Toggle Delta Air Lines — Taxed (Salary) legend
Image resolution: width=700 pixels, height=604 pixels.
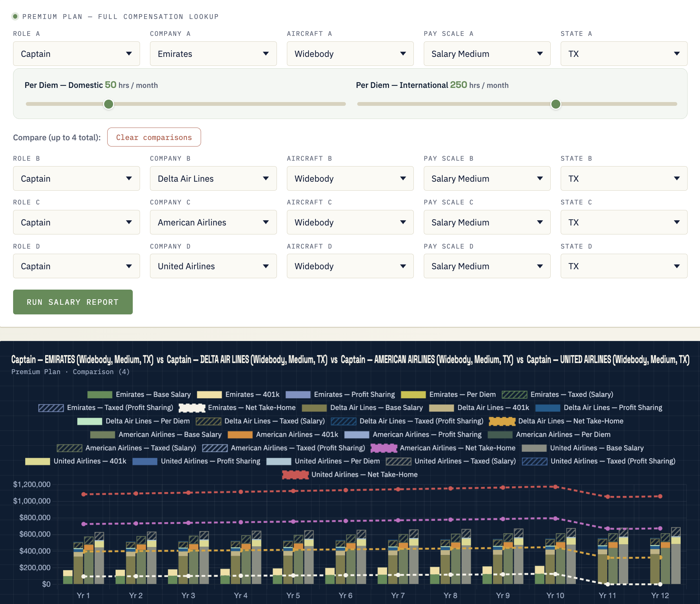pos(260,421)
